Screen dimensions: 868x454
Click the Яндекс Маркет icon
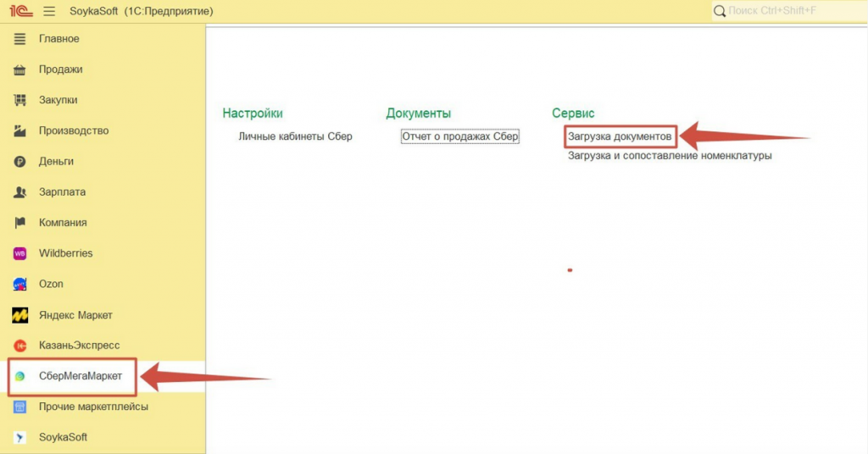pyautogui.click(x=20, y=315)
